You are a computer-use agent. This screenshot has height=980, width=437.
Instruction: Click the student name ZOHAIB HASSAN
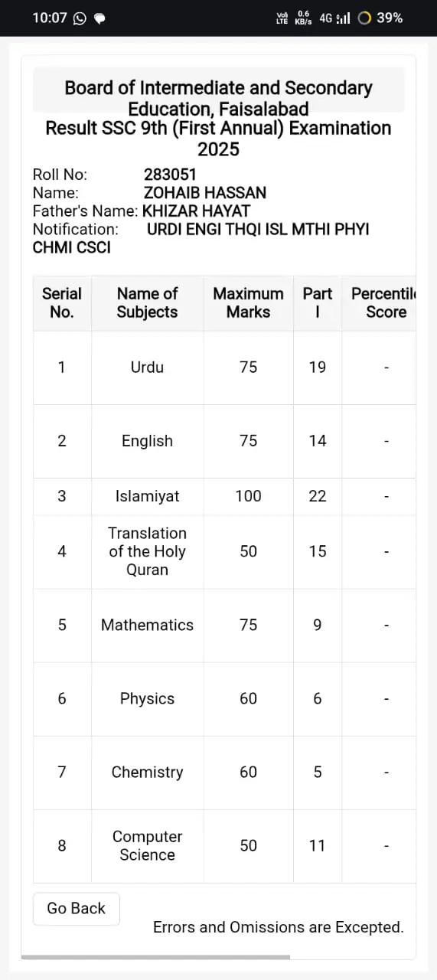pyautogui.click(x=205, y=193)
